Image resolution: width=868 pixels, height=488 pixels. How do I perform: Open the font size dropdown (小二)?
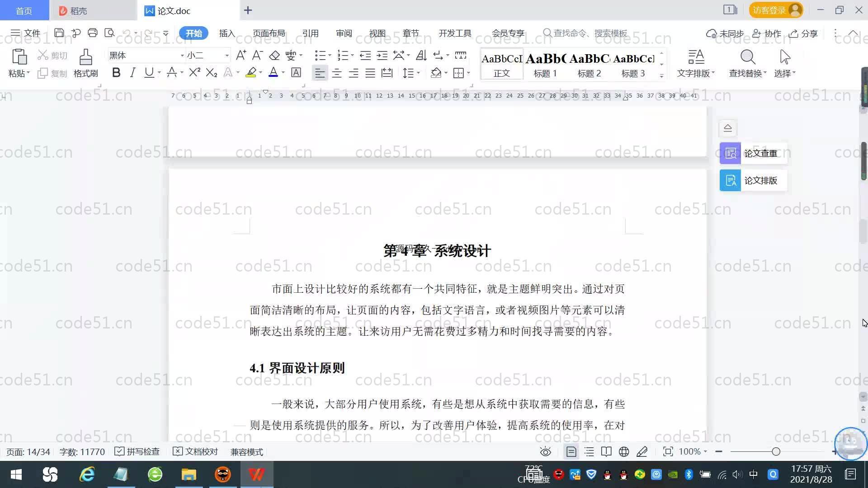click(227, 56)
